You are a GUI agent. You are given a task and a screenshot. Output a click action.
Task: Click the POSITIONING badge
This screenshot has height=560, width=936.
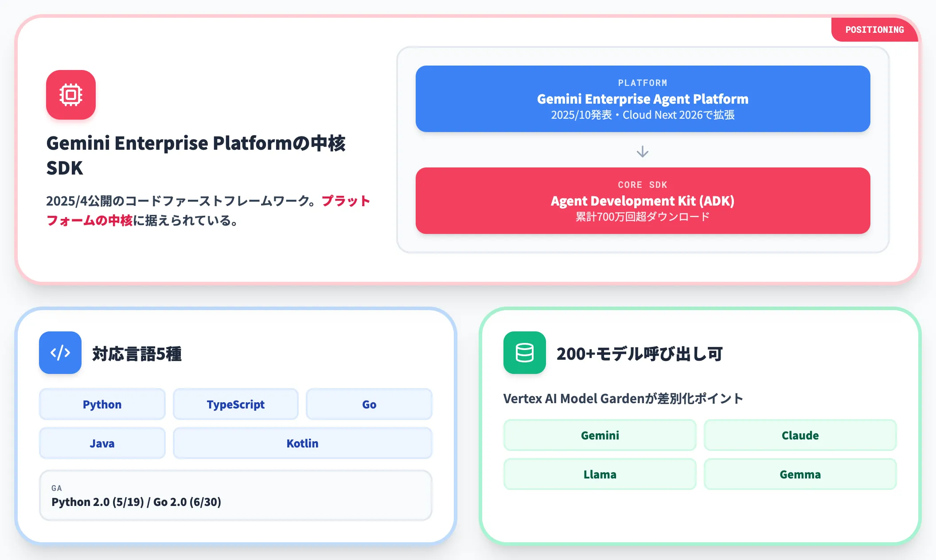[x=874, y=30]
